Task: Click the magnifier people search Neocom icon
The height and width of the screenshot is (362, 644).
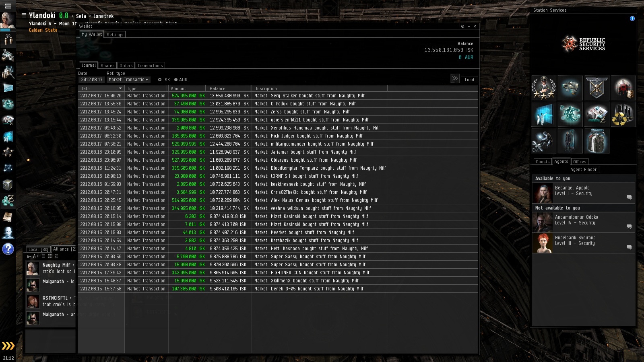Action: 8,72
